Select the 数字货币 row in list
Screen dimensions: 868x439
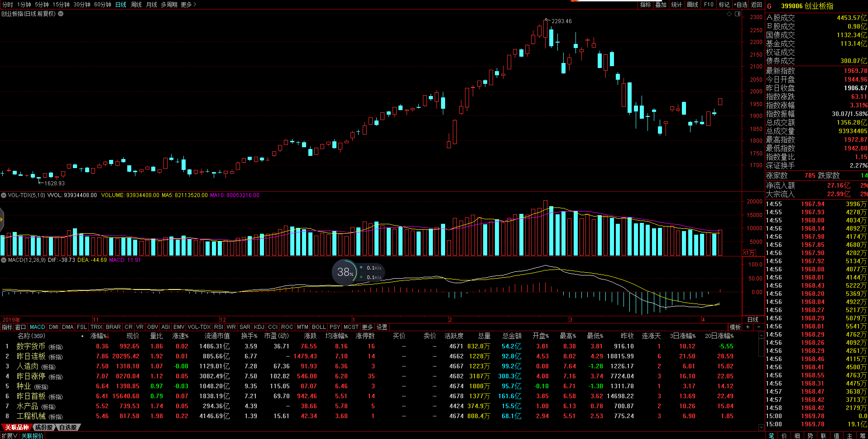pos(379,346)
